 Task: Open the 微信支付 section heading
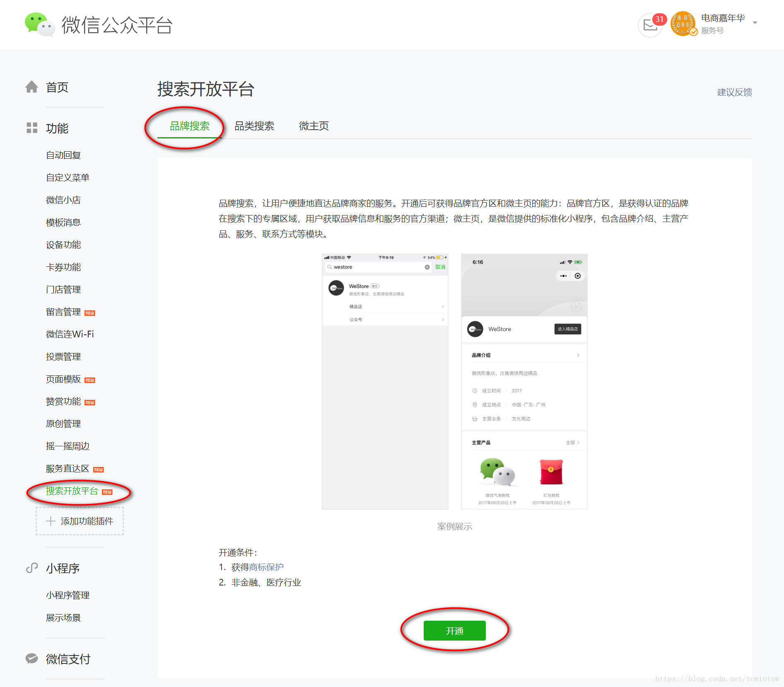tap(68, 659)
